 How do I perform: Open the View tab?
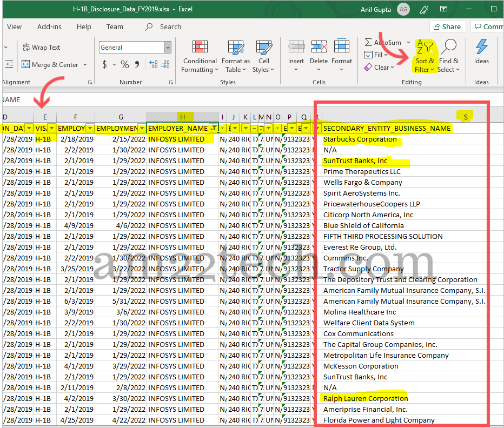point(15,26)
